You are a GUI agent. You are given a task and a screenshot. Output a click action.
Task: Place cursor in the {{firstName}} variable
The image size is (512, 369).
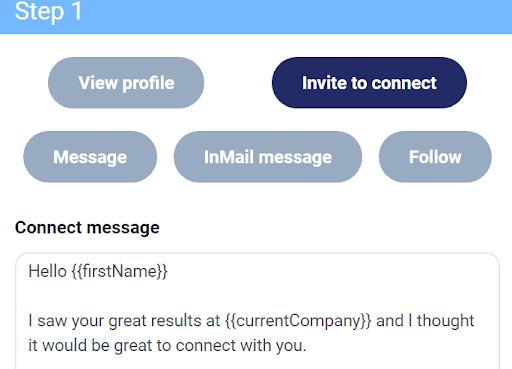pyautogui.click(x=119, y=271)
